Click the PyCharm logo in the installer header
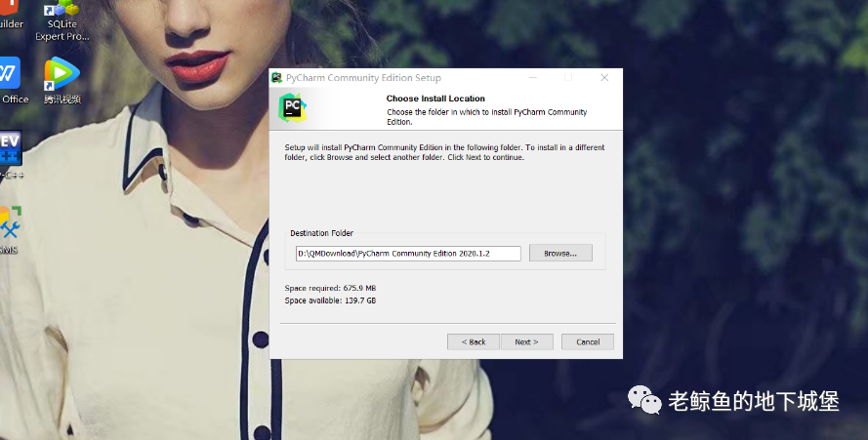This screenshot has height=440, width=868. pyautogui.click(x=293, y=107)
